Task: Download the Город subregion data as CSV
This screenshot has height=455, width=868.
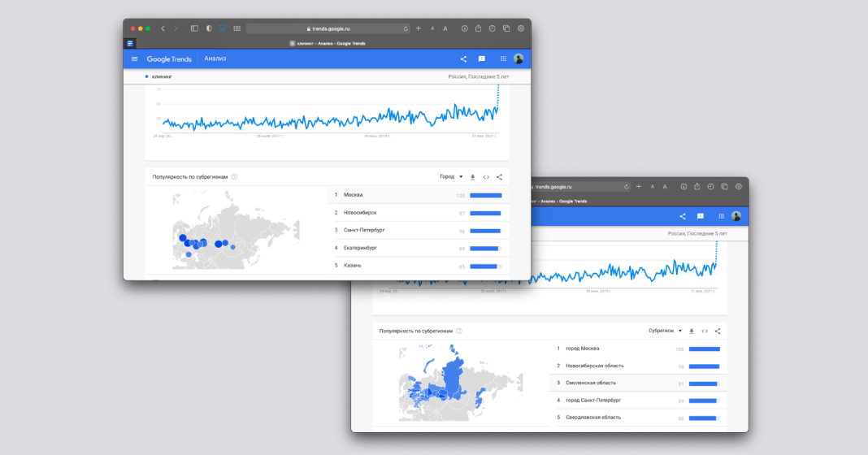Action: (473, 177)
